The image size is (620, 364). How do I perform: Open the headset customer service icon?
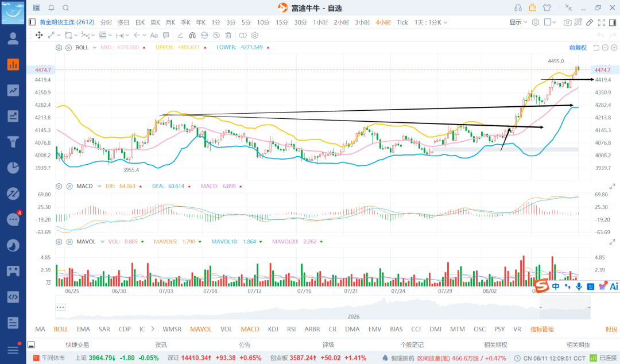point(518,7)
